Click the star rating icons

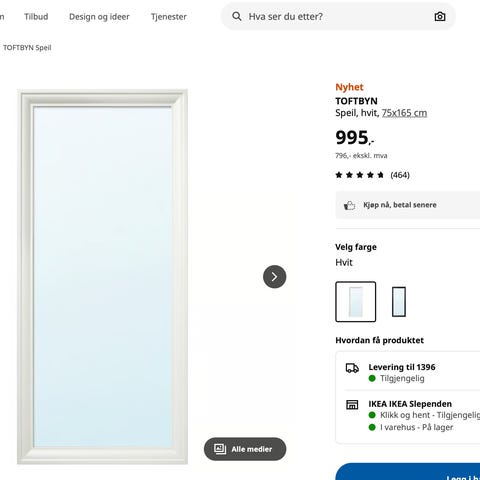360,175
